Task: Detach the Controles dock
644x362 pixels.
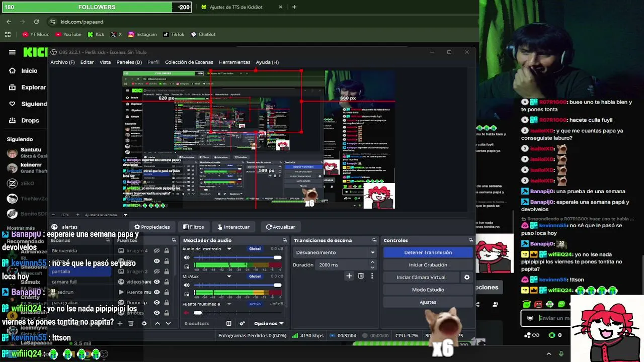Action: (x=471, y=240)
